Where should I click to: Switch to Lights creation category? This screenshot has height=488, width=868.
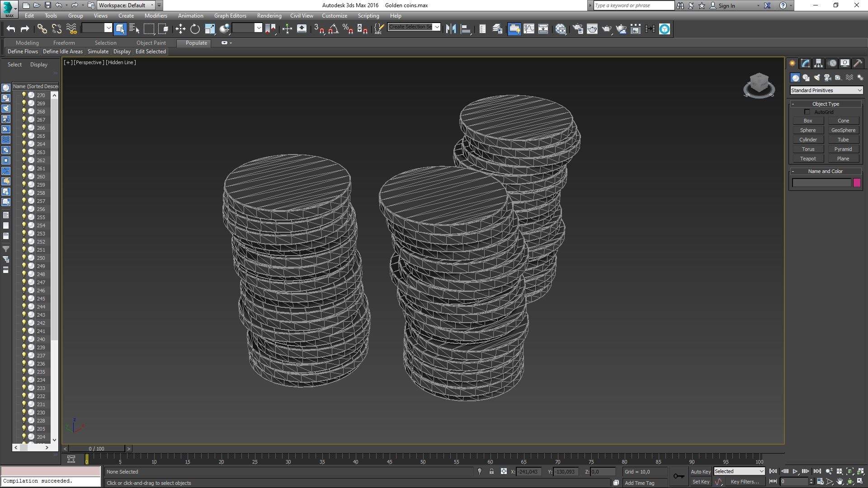[817, 78]
